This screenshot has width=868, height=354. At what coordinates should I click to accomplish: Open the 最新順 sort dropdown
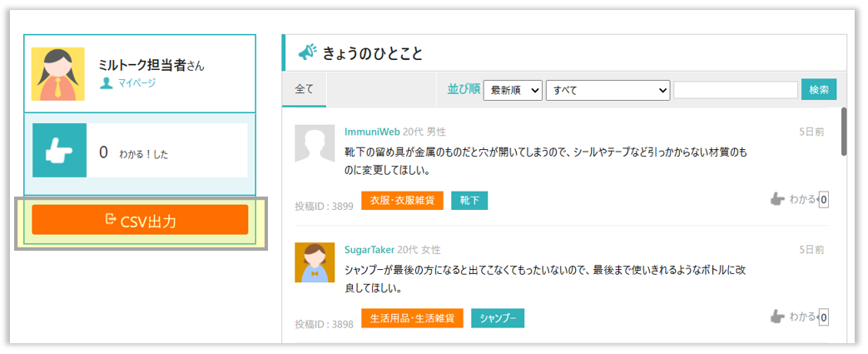513,90
